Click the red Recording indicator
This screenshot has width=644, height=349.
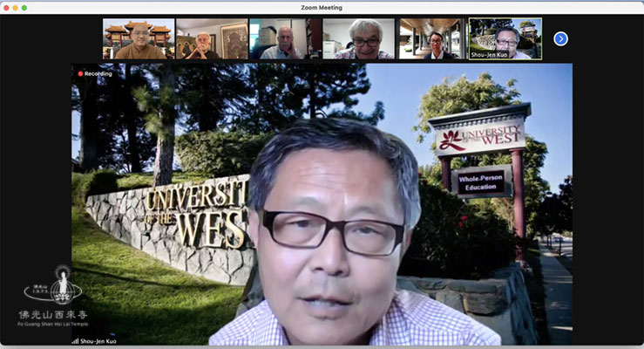click(95, 73)
